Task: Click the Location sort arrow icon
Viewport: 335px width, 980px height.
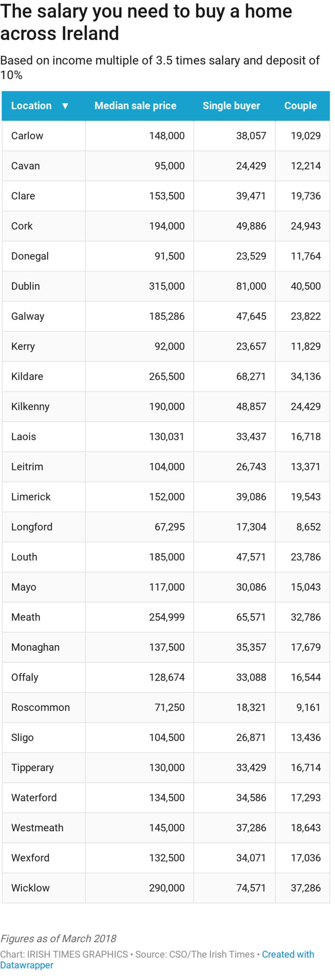Action: pyautogui.click(x=65, y=106)
